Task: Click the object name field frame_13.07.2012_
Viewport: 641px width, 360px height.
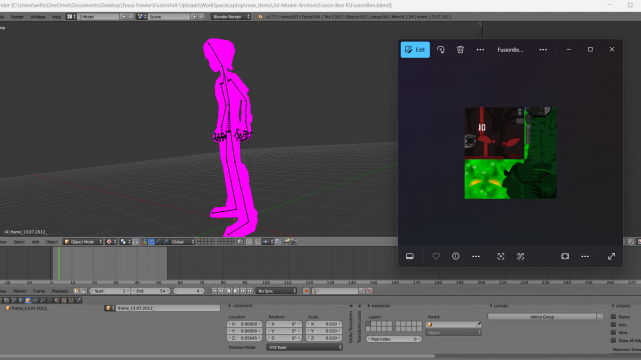Action: tap(168, 308)
